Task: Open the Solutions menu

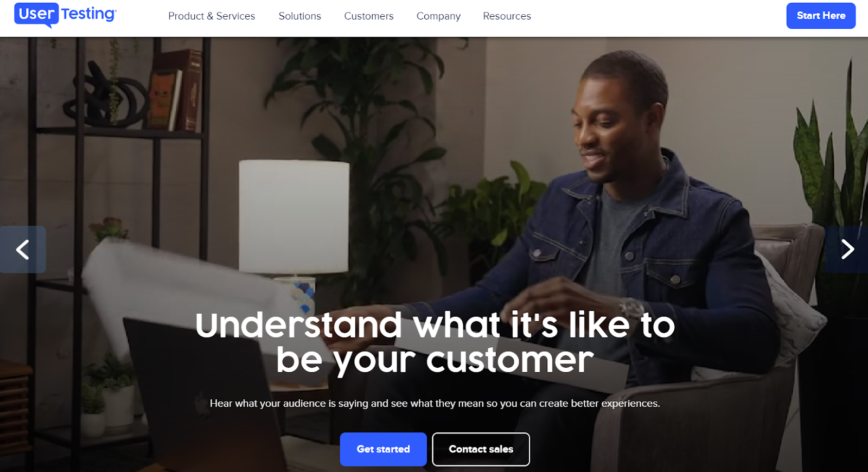Action: pyautogui.click(x=300, y=16)
